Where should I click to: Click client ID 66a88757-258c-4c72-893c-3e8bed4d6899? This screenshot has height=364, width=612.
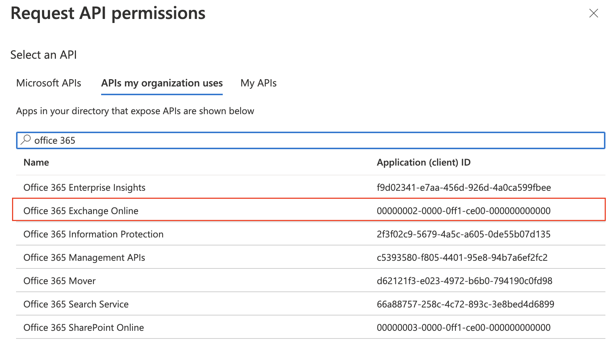coord(466,304)
